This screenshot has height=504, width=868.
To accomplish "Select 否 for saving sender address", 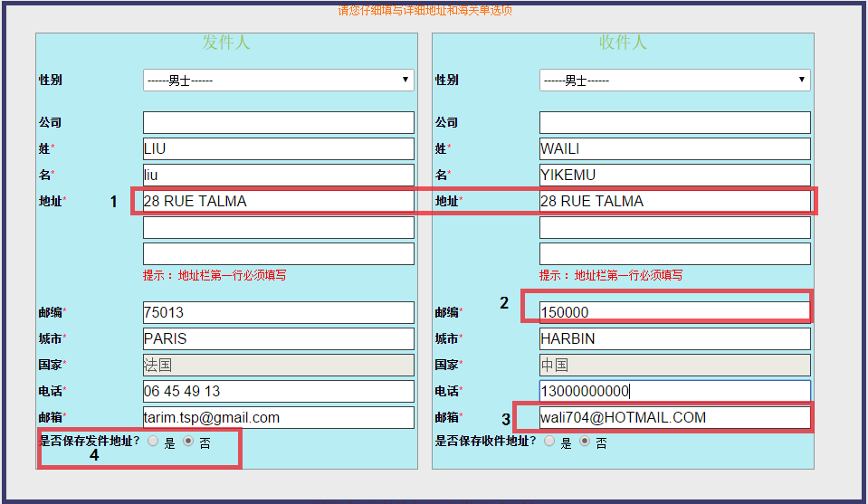I will point(188,442).
